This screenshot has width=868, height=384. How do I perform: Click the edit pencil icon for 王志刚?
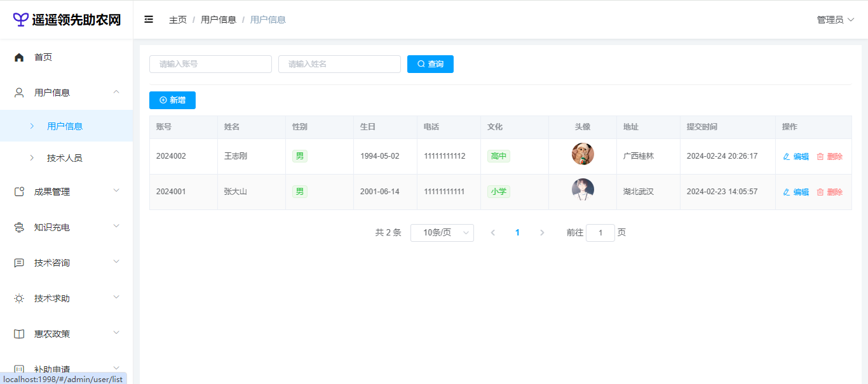point(787,157)
